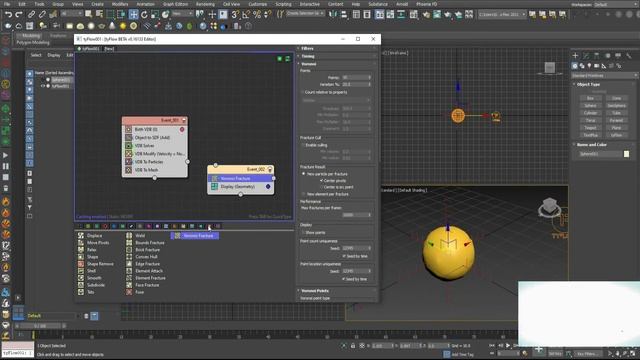The width and height of the screenshot is (640, 360).
Task: Click the Teapot primitive button
Action: coord(590,128)
